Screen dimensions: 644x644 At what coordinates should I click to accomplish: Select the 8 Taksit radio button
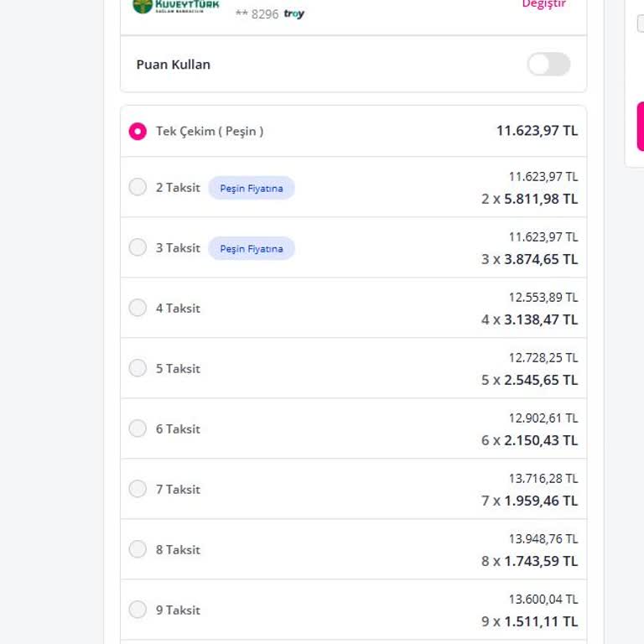coord(138,549)
